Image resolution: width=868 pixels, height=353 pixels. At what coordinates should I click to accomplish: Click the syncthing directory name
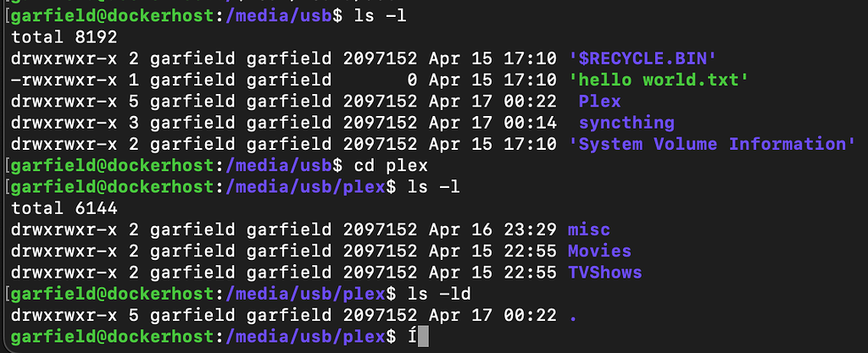point(626,123)
